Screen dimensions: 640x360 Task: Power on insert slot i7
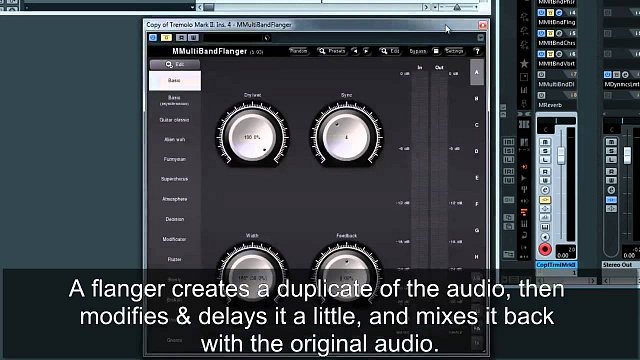(541, 74)
